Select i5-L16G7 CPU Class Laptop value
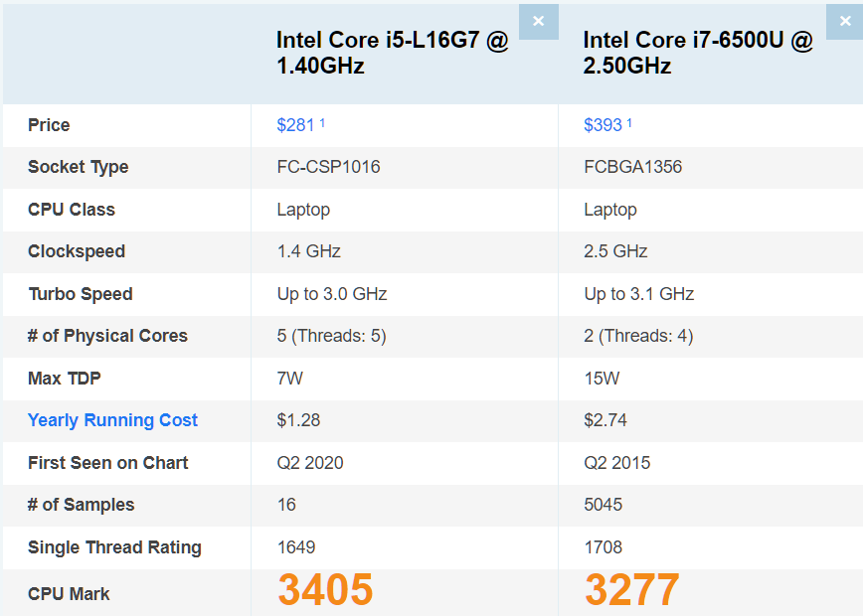Screen dimensions: 863x616 303,210
